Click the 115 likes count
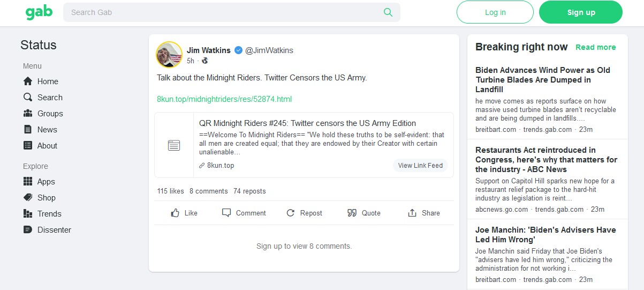Viewport: 644px width, 290px height. click(170, 191)
